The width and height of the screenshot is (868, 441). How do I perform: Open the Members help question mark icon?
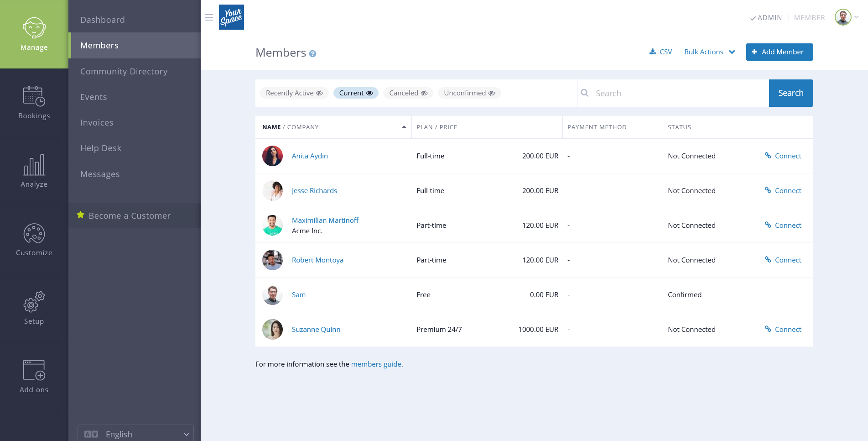point(312,54)
